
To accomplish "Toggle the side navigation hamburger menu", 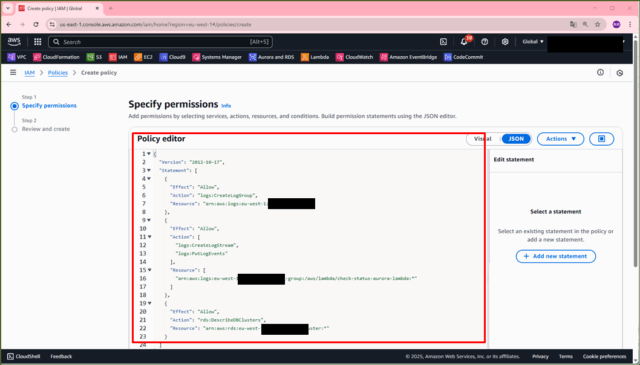I will point(13,72).
